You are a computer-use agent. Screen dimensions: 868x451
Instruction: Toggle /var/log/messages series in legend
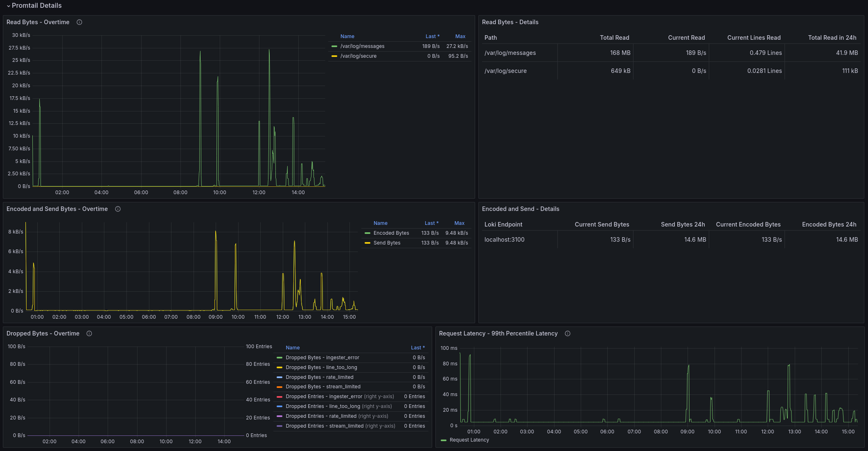(362, 46)
